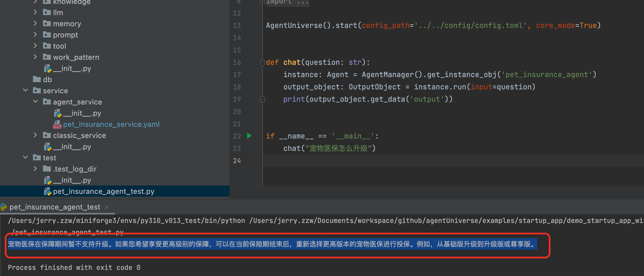Collapse the test folder
Image resolution: width=644 pixels, height=276 pixels.
click(25, 158)
